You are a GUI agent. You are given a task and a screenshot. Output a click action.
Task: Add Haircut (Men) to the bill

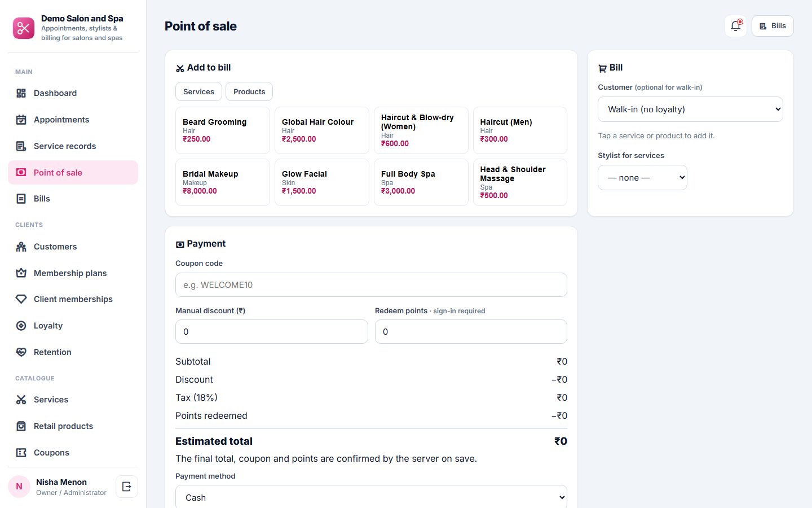pos(520,130)
